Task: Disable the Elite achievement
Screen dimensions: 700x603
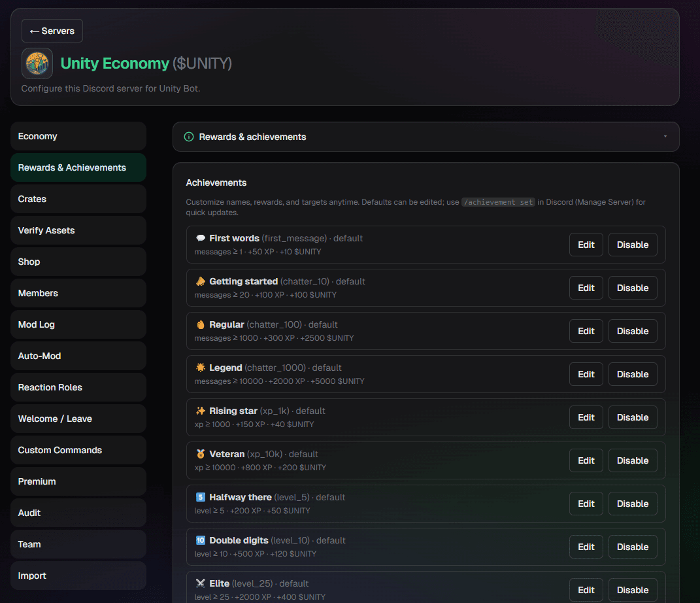Action: click(633, 590)
